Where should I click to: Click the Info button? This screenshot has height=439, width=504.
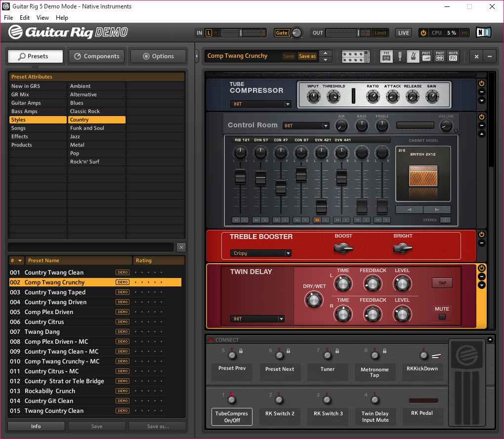coord(36,426)
